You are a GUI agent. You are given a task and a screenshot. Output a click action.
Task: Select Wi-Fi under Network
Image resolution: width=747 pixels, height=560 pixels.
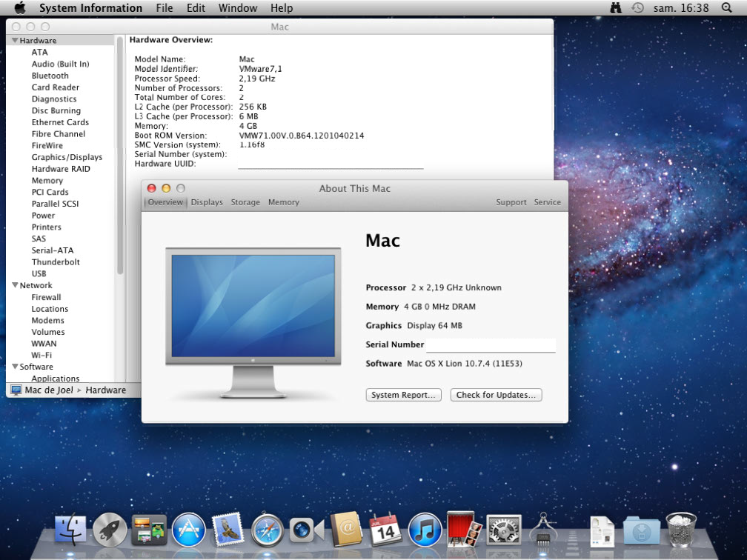point(41,356)
